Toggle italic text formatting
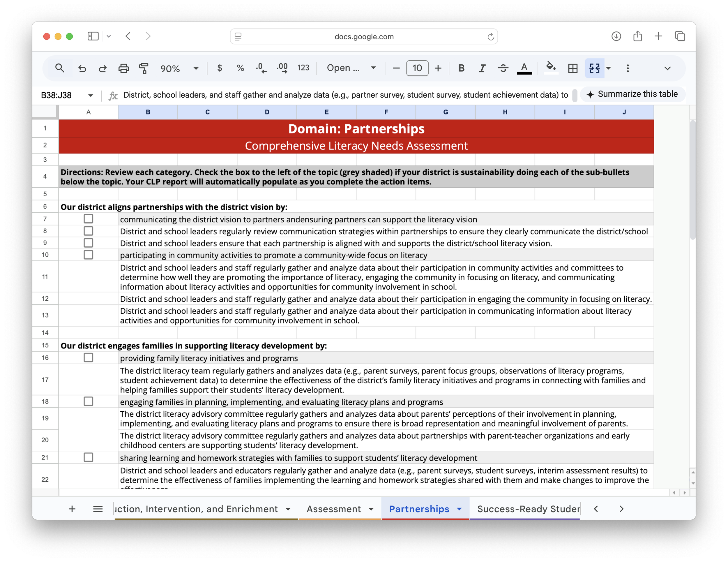 click(x=482, y=68)
